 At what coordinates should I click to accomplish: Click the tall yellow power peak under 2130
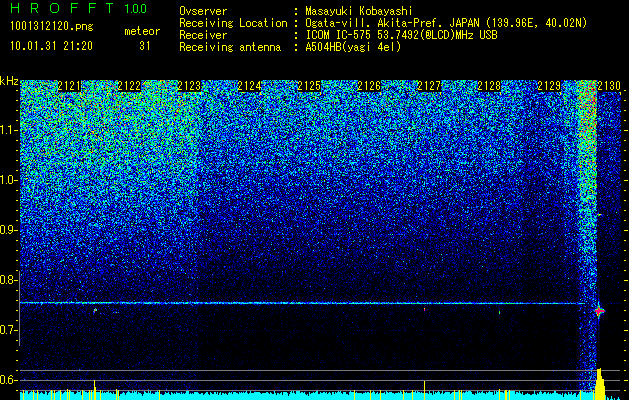tap(600, 384)
